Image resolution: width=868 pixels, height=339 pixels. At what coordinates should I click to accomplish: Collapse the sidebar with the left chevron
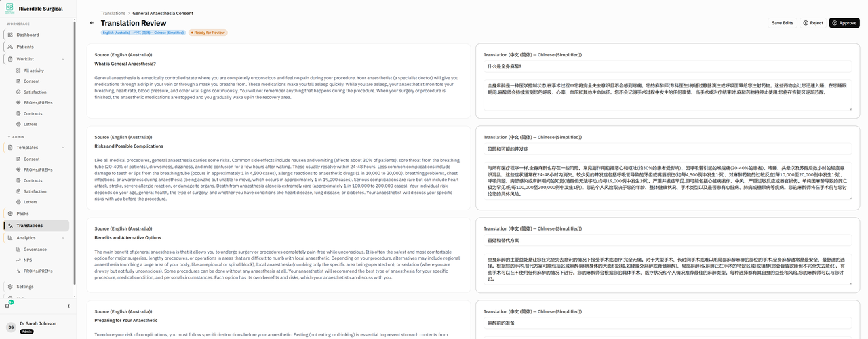pyautogui.click(x=68, y=306)
